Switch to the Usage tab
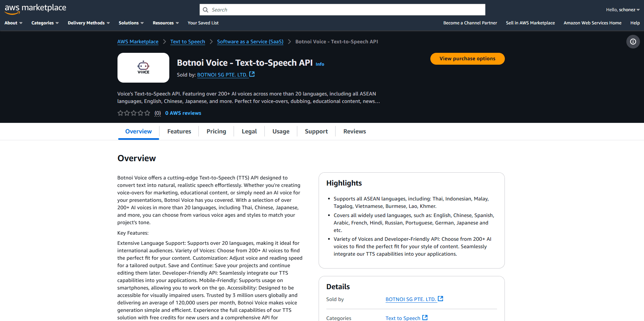The image size is (644, 321). tap(281, 131)
